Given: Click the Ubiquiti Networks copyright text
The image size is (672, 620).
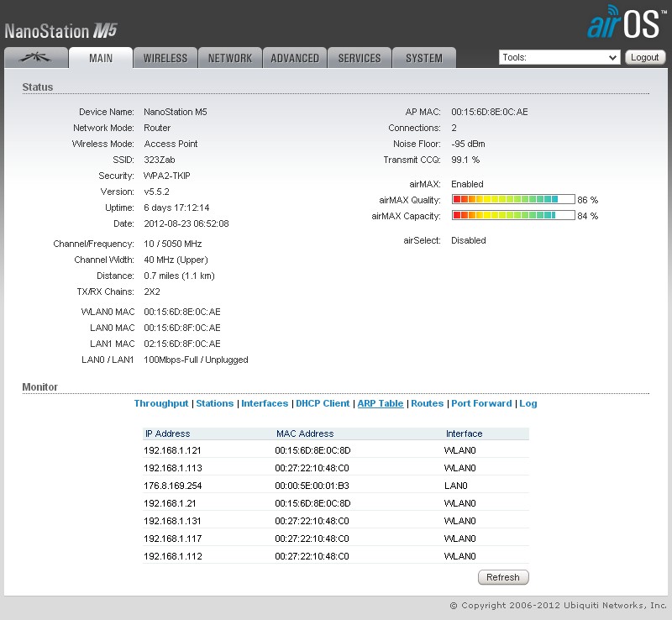Looking at the screenshot, I should click(x=559, y=606).
